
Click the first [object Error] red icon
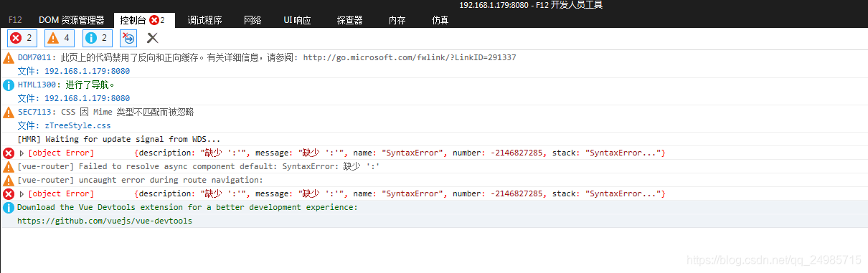click(9, 153)
